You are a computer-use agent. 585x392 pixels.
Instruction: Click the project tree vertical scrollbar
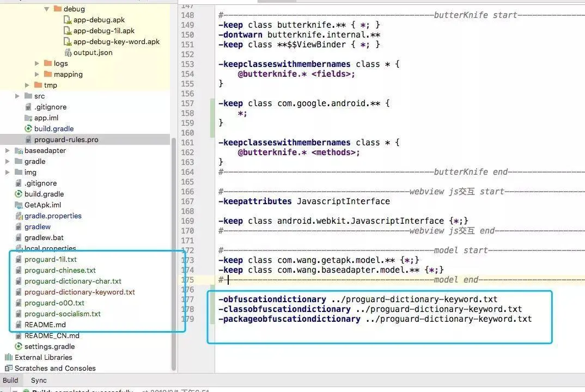tap(174, 254)
